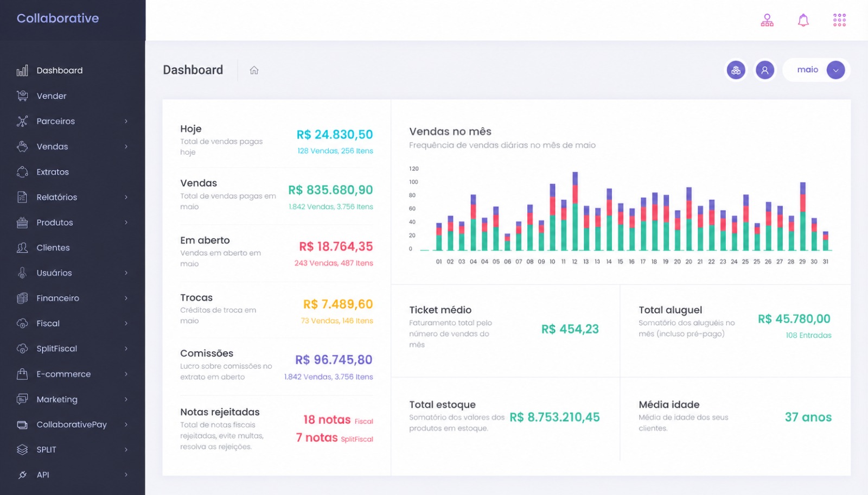Click the purple cubes round button
The height and width of the screenshot is (495, 868).
click(736, 70)
